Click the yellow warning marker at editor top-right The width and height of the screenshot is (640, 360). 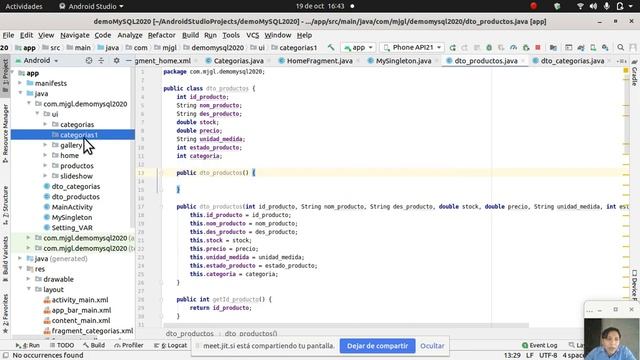pyautogui.click(x=626, y=71)
